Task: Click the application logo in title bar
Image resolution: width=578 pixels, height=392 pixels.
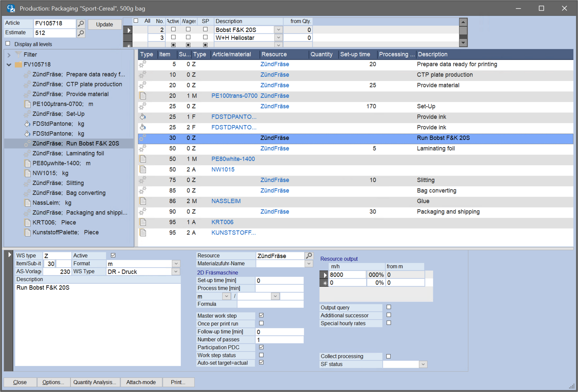Action: 11,8
